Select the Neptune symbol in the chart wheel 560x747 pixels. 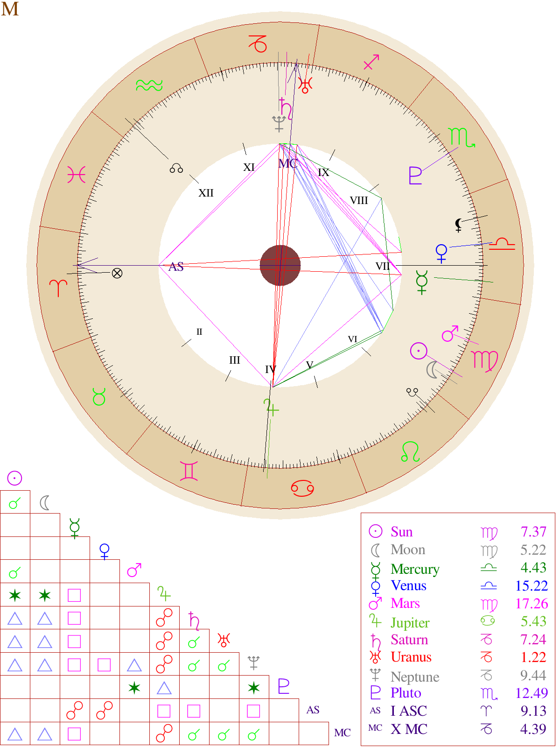tap(279, 124)
